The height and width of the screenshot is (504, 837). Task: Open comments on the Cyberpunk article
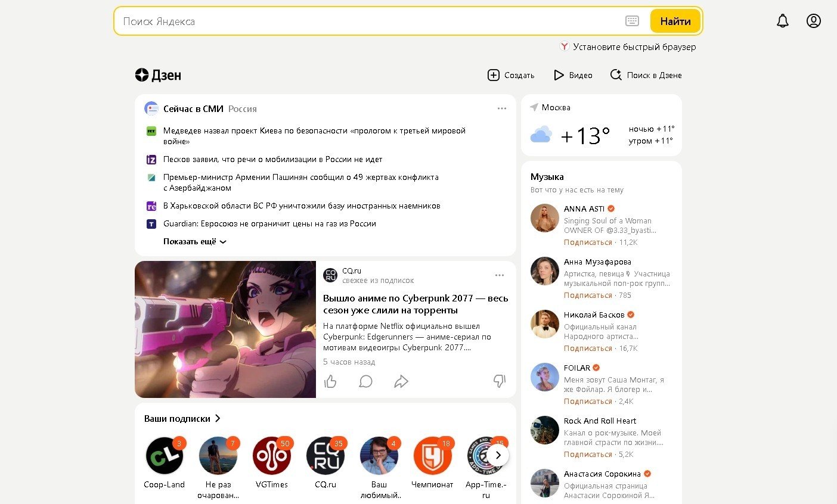tap(366, 381)
